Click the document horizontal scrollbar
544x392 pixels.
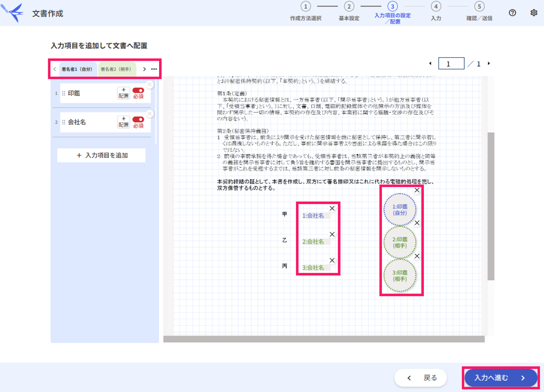point(324,339)
